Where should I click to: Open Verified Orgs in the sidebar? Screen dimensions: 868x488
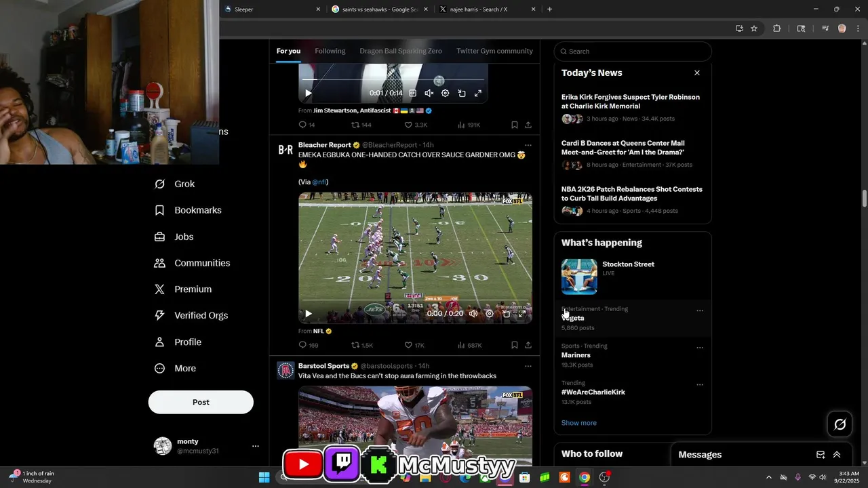(191, 315)
